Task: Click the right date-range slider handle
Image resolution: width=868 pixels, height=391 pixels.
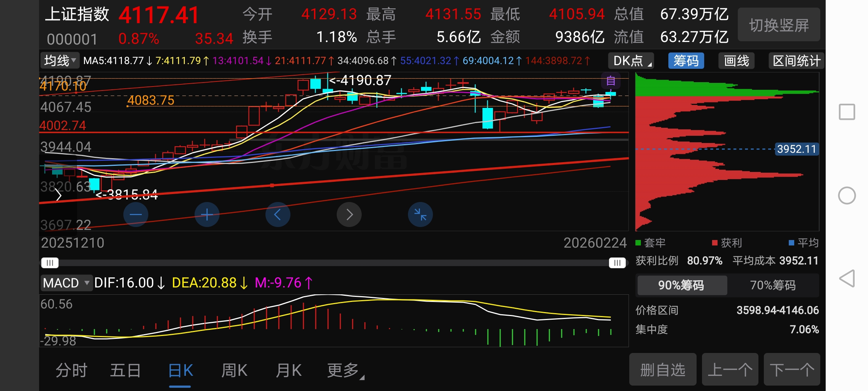Action: coord(617,263)
